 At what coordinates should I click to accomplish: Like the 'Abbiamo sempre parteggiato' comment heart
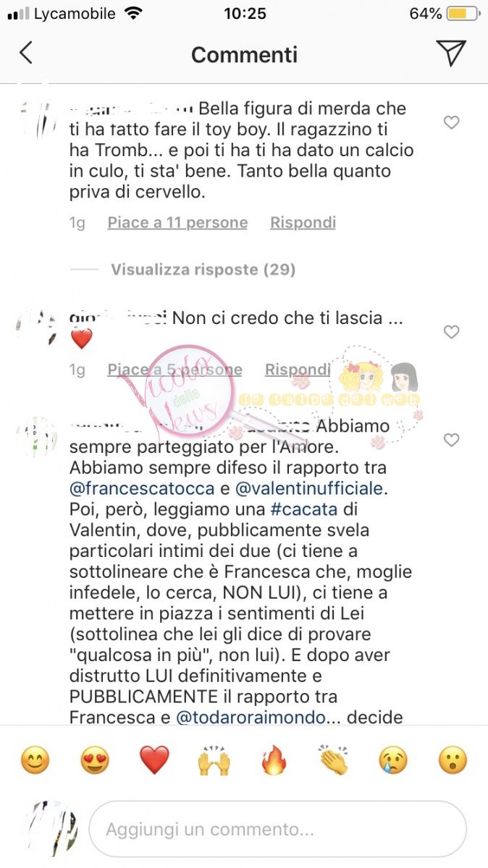click(x=451, y=440)
